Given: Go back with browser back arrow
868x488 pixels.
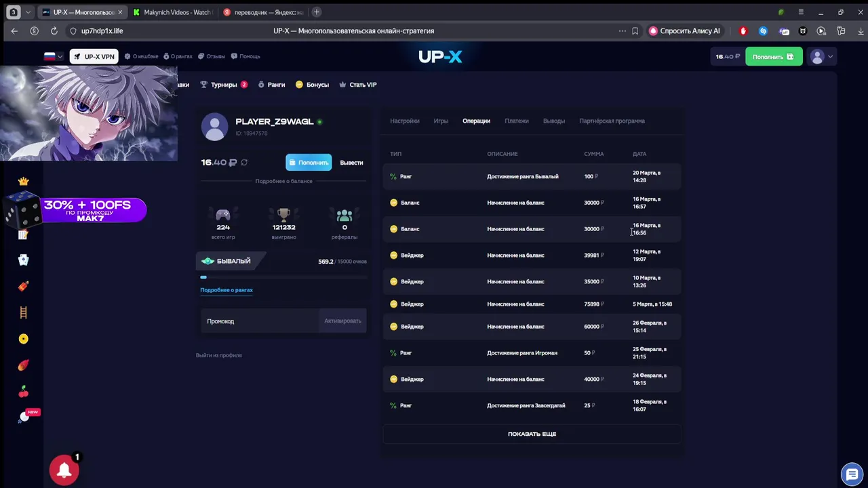Looking at the screenshot, I should pyautogui.click(x=14, y=30).
